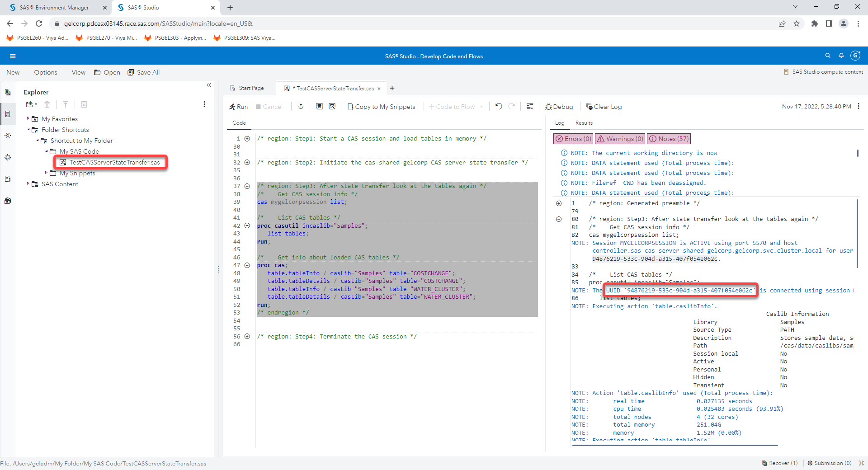Open the View menu
The height and width of the screenshot is (470, 868).
pyautogui.click(x=78, y=72)
